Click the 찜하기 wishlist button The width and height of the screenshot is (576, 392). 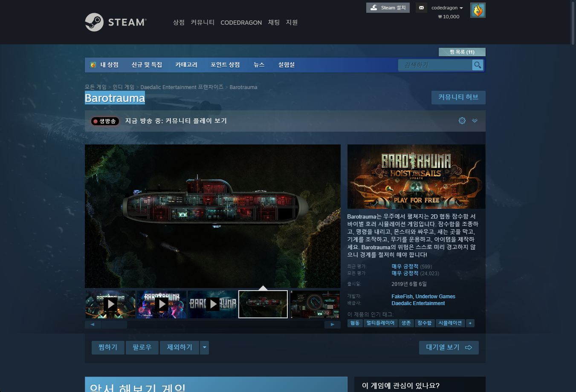coord(108,348)
